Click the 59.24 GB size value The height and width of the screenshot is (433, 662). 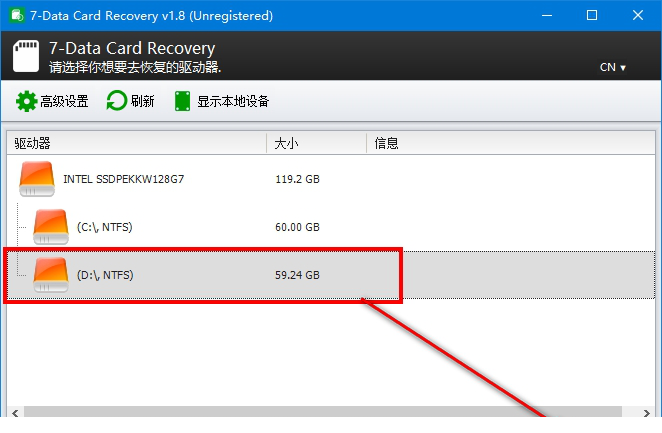click(x=297, y=275)
